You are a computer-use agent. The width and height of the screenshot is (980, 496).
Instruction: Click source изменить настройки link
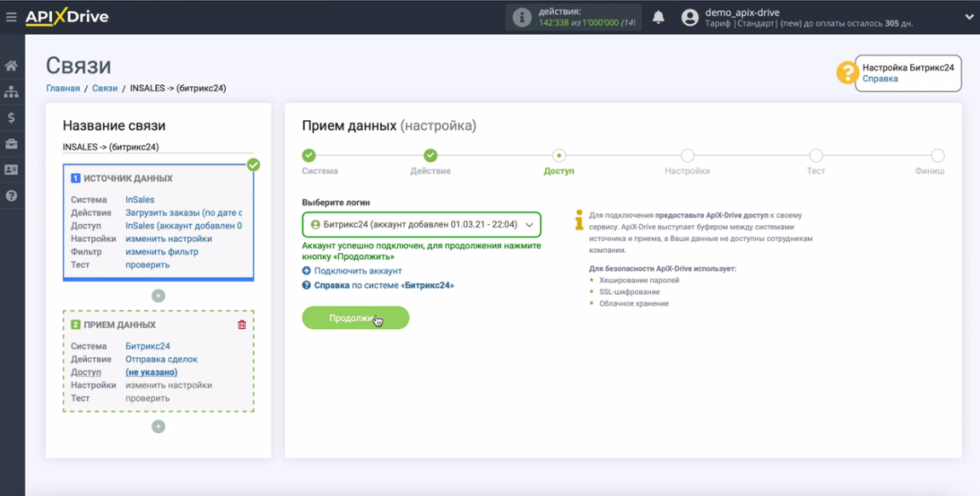169,239
